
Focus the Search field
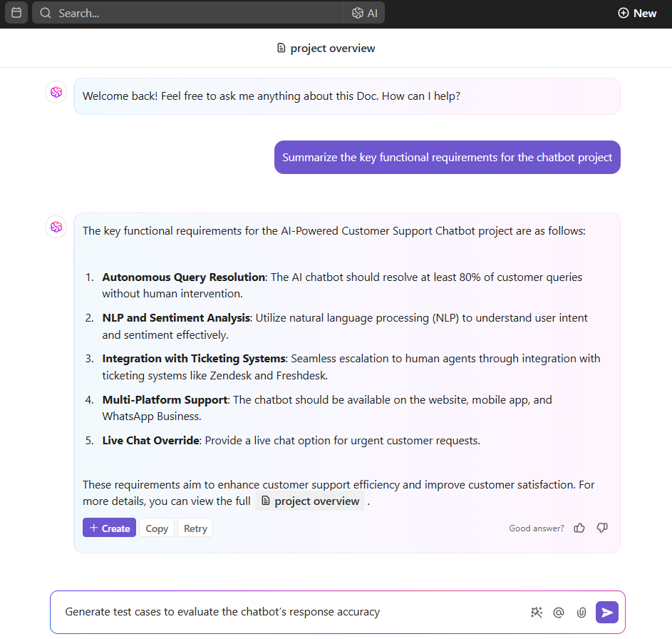(192, 13)
